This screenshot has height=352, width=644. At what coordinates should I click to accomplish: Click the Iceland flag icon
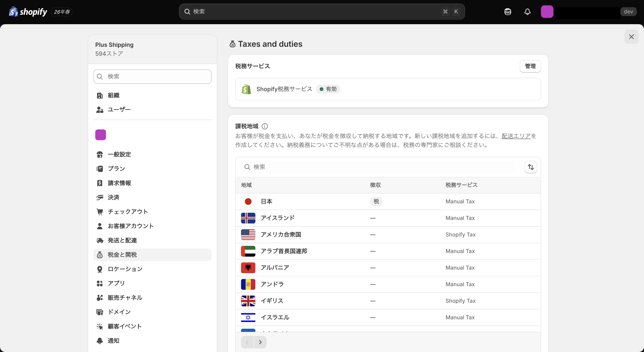click(x=248, y=218)
